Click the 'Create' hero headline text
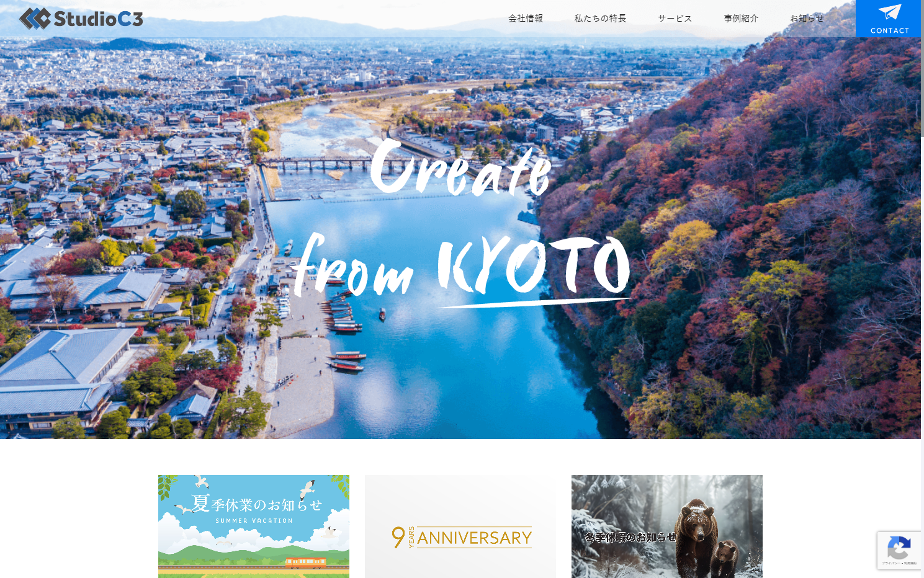Viewport: 924px width, 578px height. pyautogui.click(x=460, y=166)
